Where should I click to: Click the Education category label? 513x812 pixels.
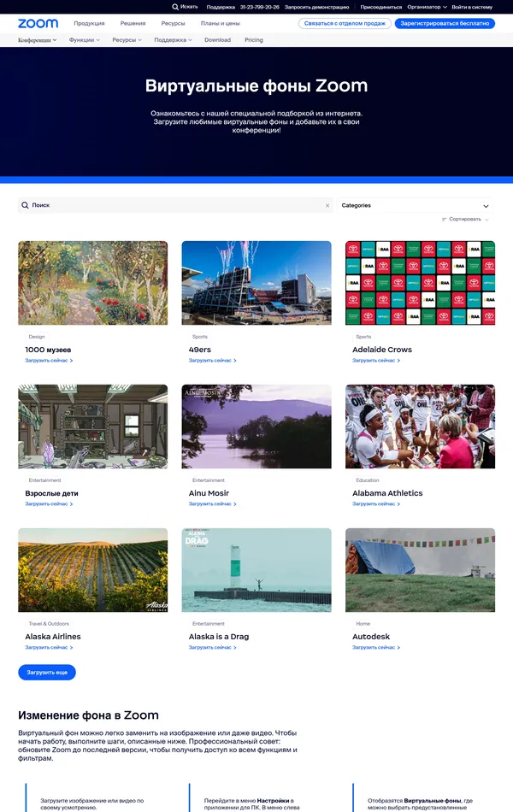[368, 480]
